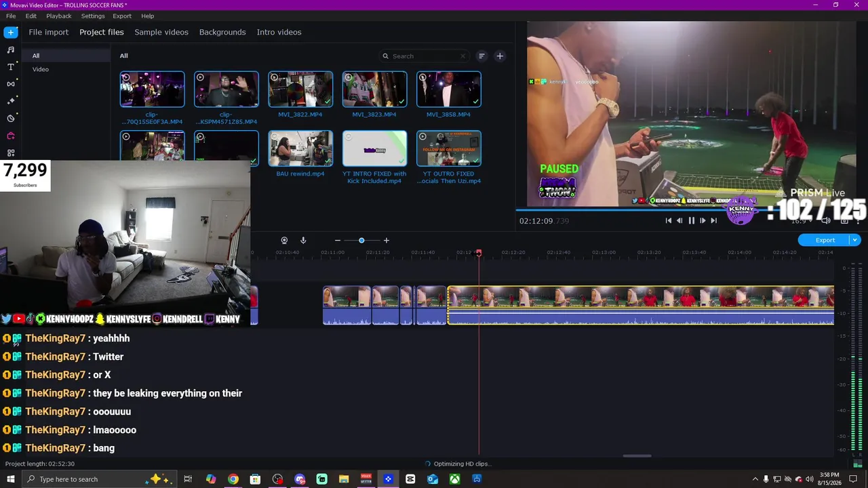Screen dimensions: 868x488
Task: Open the Help menu
Action: coord(148,16)
